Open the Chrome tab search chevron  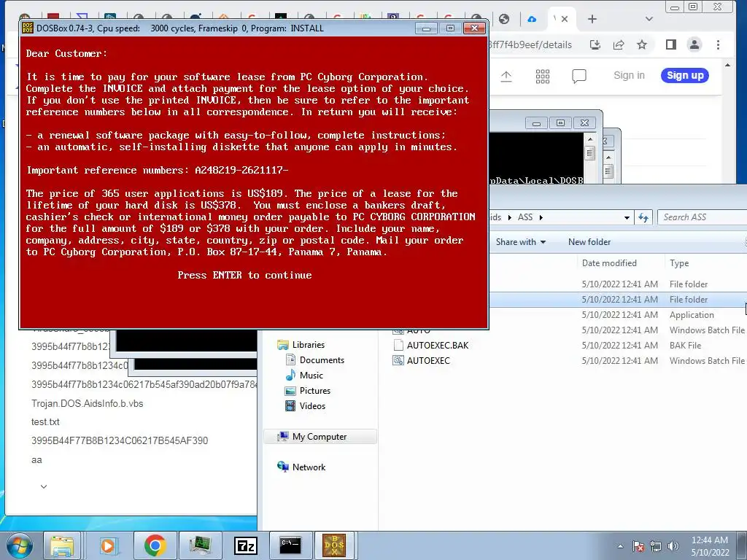649,19
